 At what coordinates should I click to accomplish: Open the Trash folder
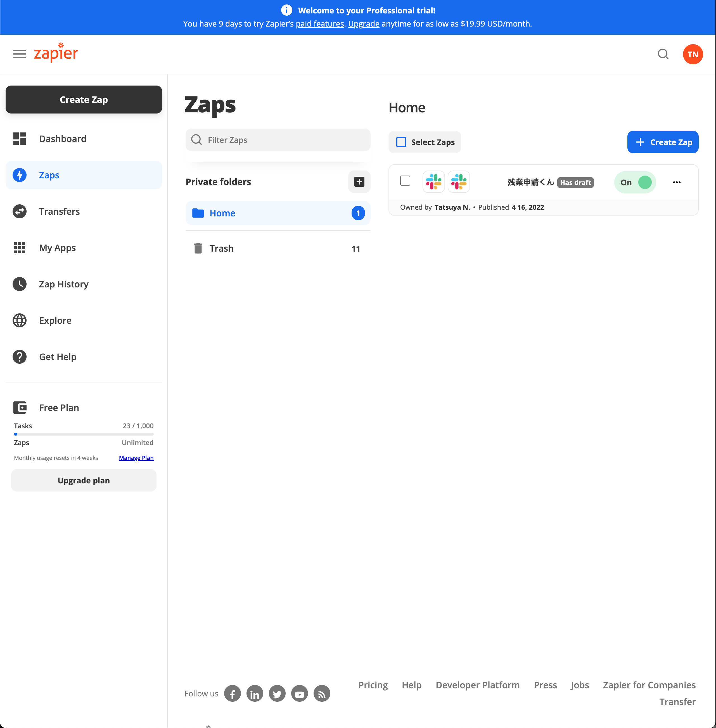221,248
